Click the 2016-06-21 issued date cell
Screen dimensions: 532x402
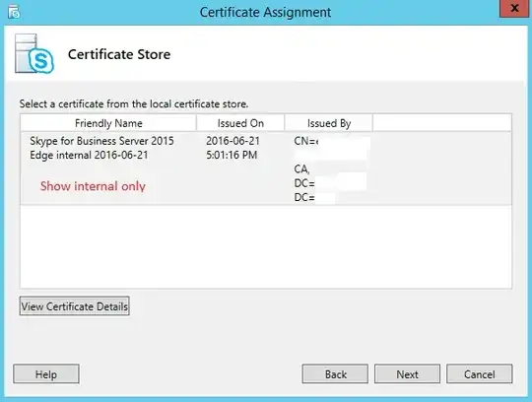[233, 141]
